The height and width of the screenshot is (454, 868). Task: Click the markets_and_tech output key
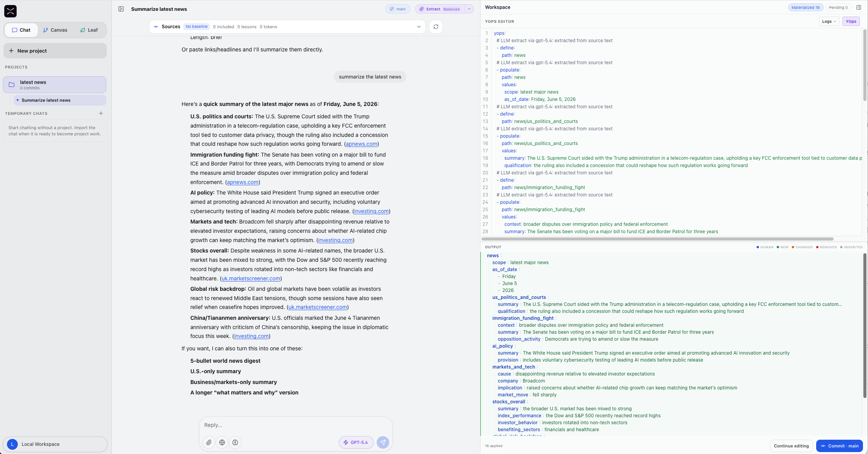514,367
